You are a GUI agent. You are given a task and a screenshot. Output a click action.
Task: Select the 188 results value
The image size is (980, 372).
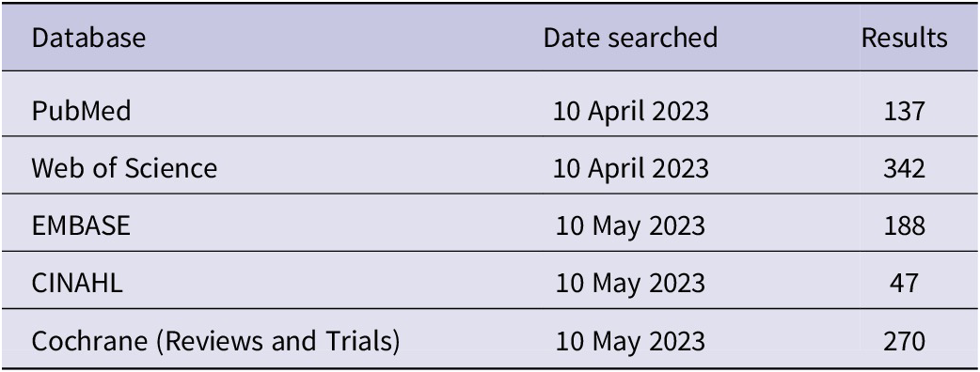coord(905,226)
